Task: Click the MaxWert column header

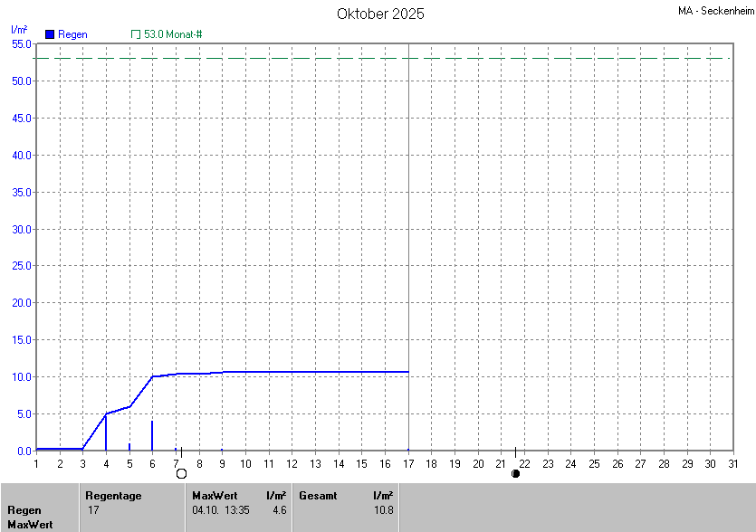Action: [214, 496]
